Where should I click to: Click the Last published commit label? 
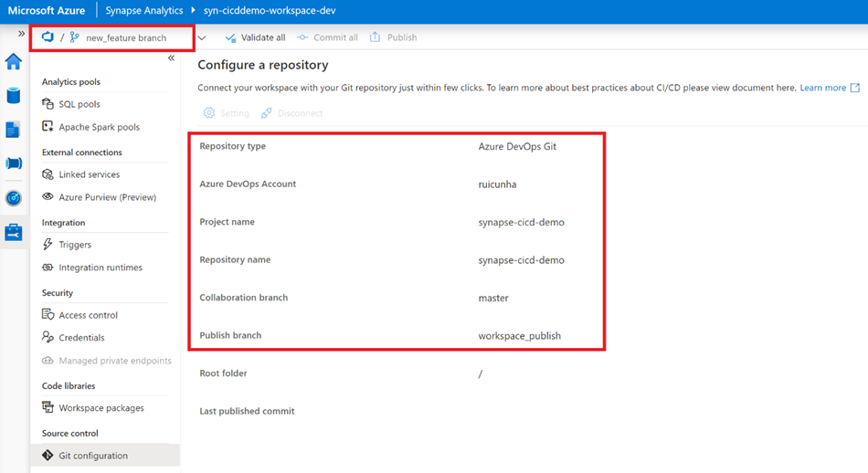[x=247, y=411]
